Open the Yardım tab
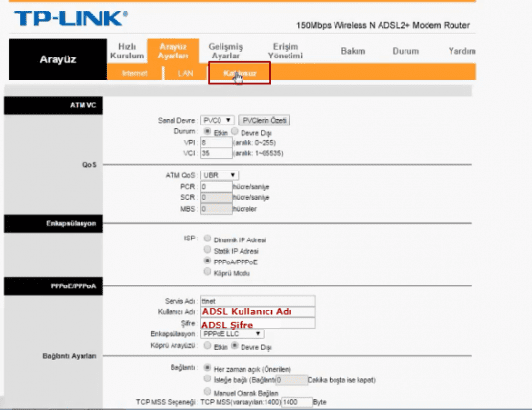The width and height of the screenshot is (532, 410). (462, 51)
